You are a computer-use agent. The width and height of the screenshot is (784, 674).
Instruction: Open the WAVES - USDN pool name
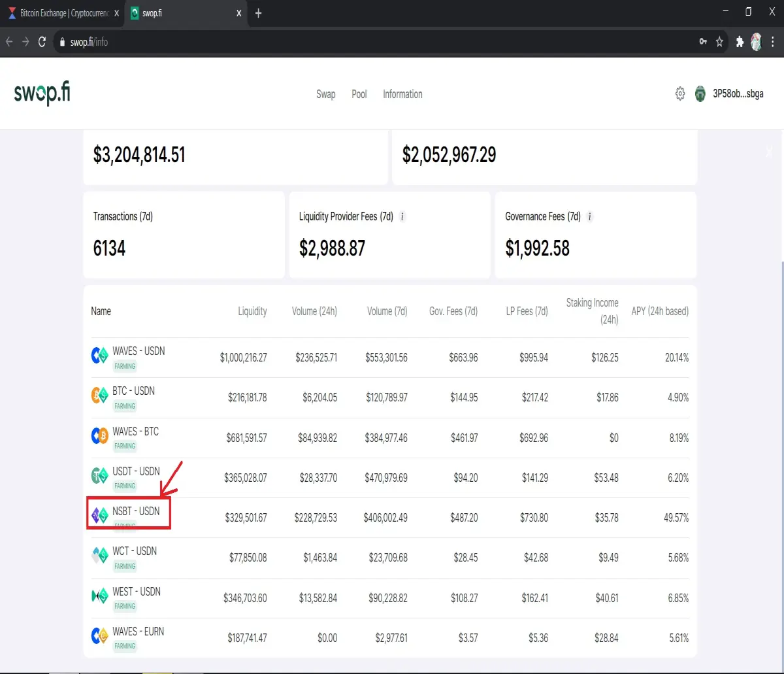pos(139,351)
